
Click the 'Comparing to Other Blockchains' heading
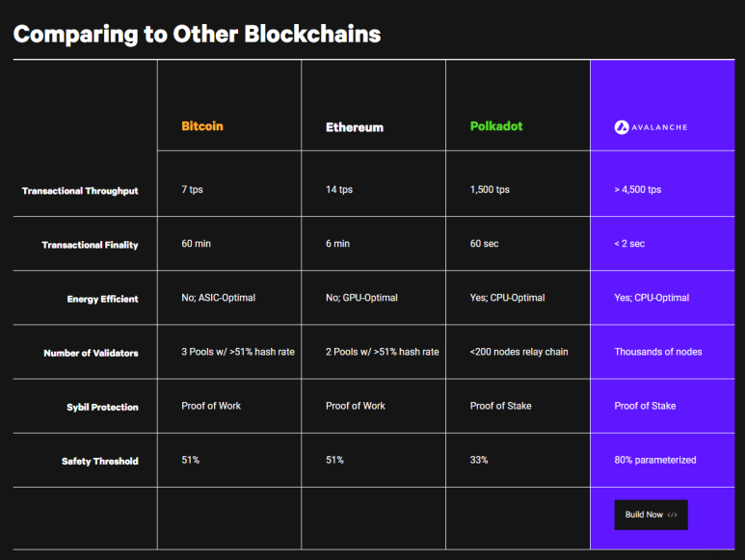[x=198, y=34]
